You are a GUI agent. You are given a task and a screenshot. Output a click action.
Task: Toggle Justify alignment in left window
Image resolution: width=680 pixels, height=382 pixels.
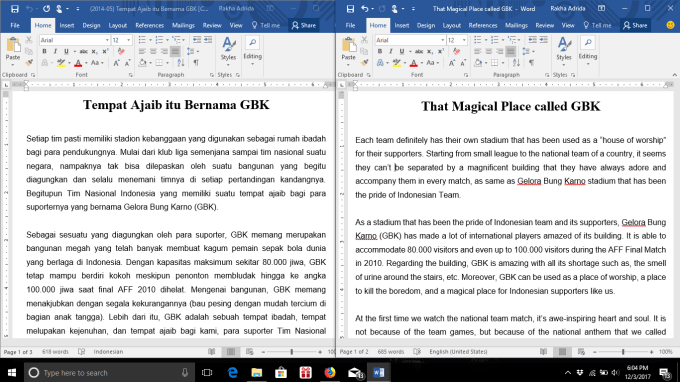point(175,52)
